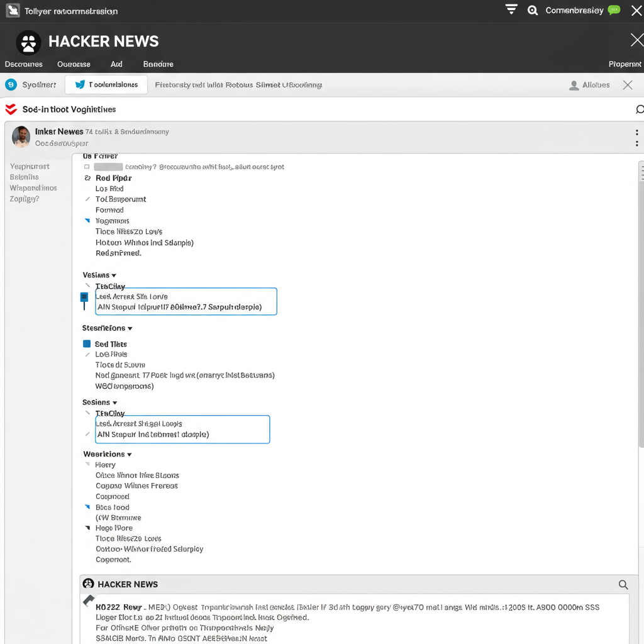
Task: Expand the dark arrow beside Hogo IVore
Action: pos(87,528)
